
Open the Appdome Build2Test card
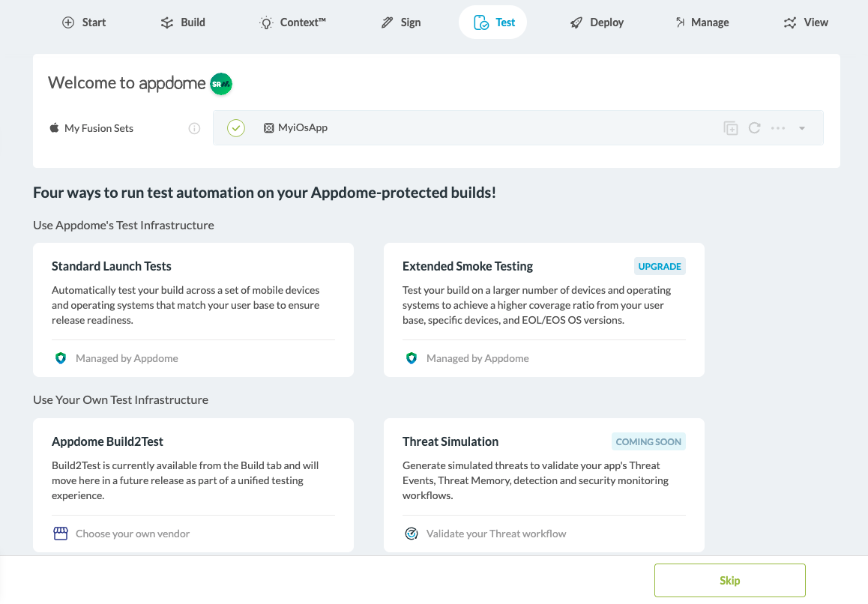coord(193,485)
